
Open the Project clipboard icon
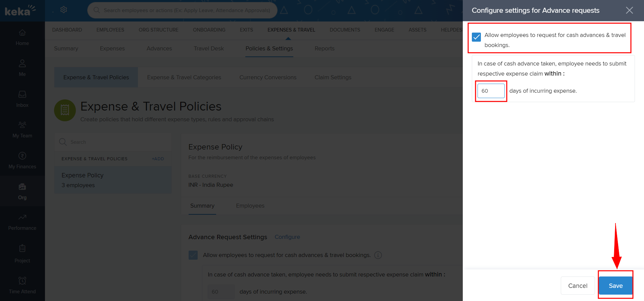click(22, 249)
